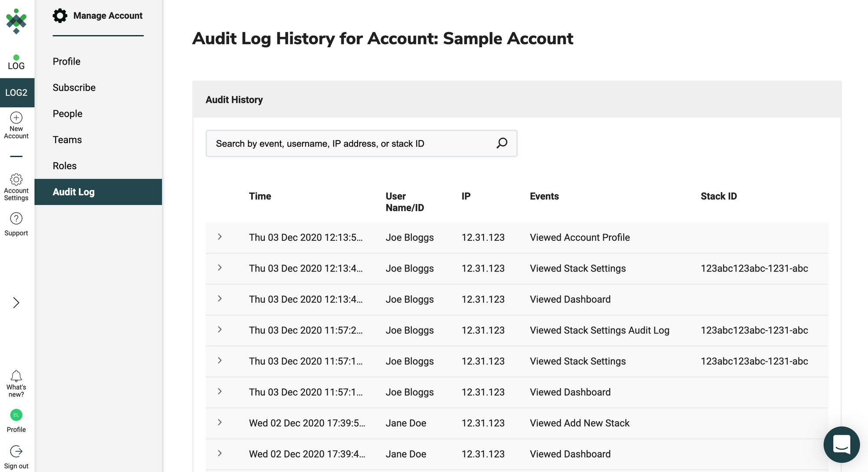Image resolution: width=868 pixels, height=472 pixels.
Task: Click the New Account plus icon
Action: coord(16,118)
